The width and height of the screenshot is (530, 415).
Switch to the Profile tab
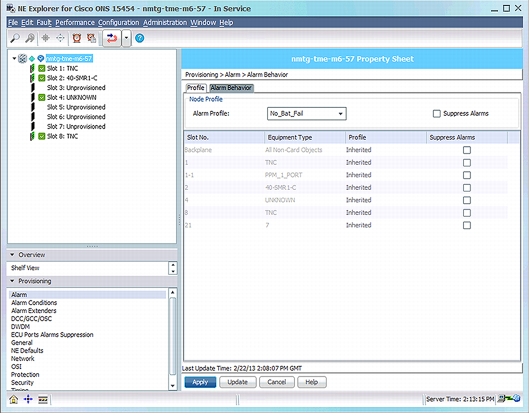pyautogui.click(x=196, y=88)
